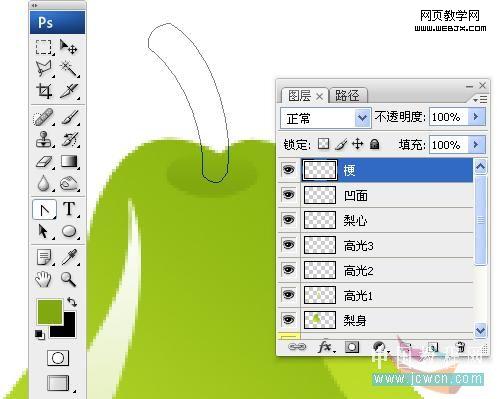Enable lock transparent pixels

[323, 144]
